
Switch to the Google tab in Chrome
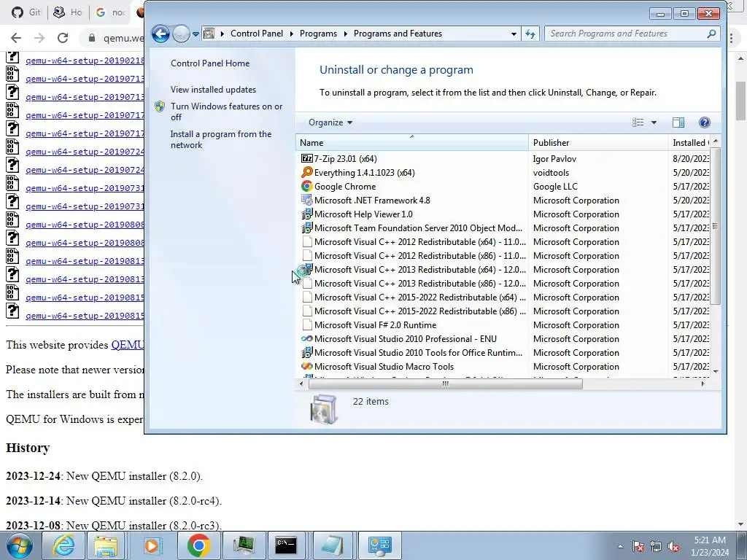pyautogui.click(x=110, y=12)
